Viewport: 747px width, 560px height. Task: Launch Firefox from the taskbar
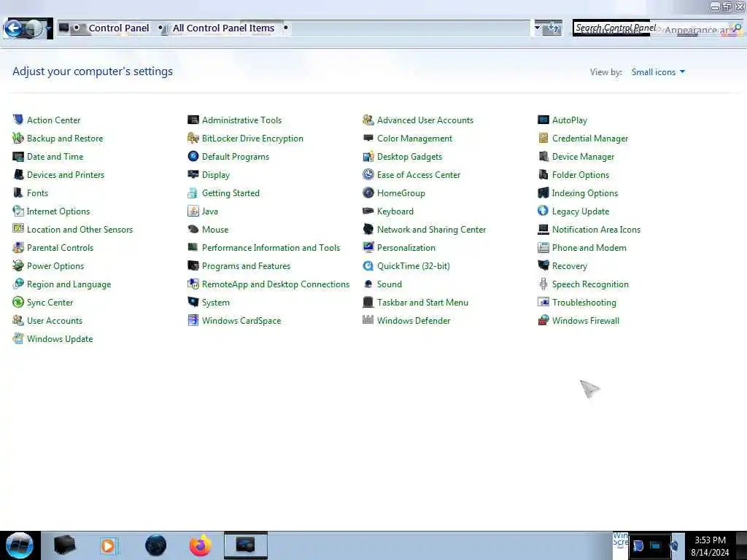(x=200, y=545)
